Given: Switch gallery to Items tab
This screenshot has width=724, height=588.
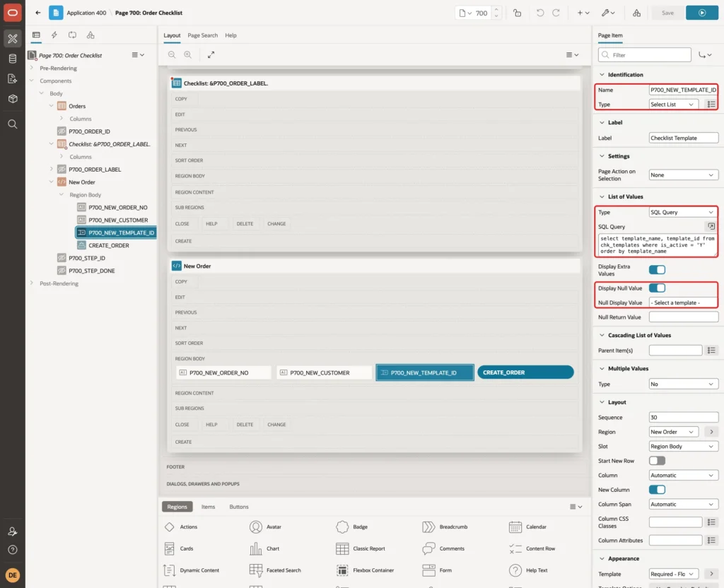Looking at the screenshot, I should click(x=208, y=507).
